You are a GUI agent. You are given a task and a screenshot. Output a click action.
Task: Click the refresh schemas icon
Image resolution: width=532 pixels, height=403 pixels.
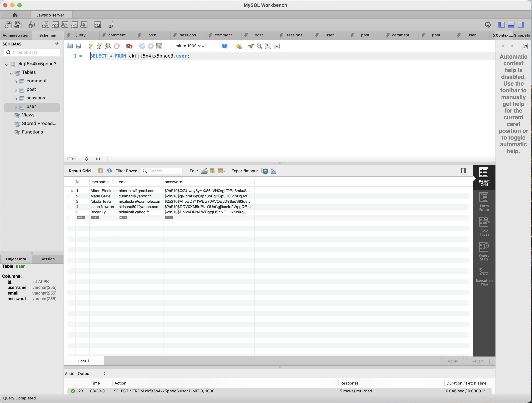pos(57,43)
